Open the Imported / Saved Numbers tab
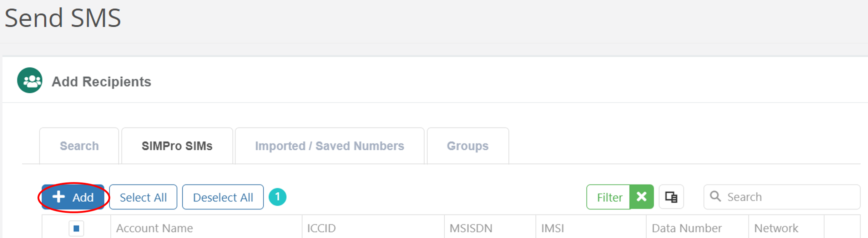868x238 pixels. pyautogui.click(x=329, y=145)
